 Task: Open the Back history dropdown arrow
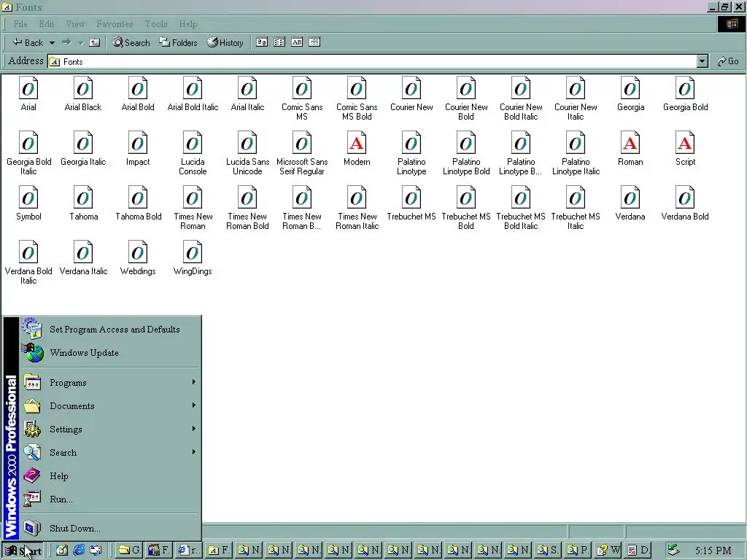pos(52,43)
